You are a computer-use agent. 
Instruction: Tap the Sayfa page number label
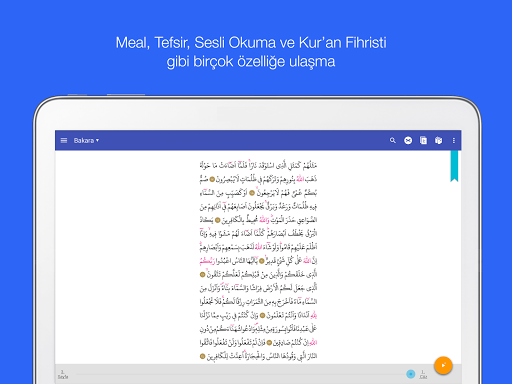[63, 374]
